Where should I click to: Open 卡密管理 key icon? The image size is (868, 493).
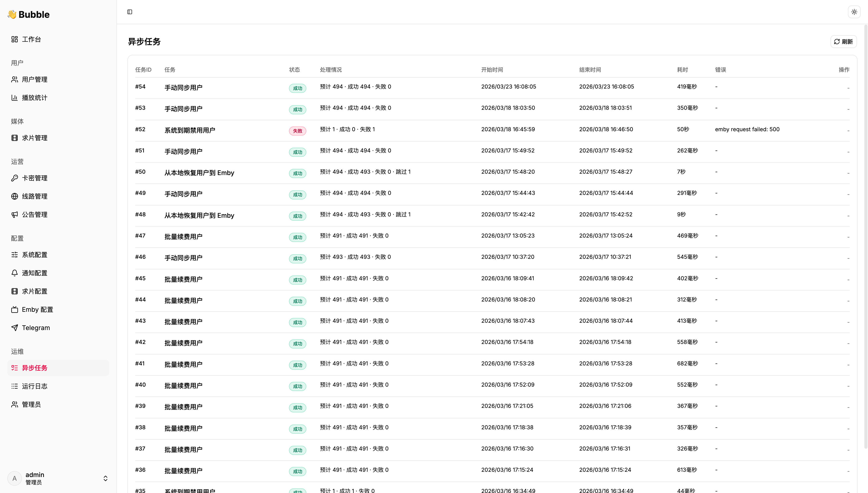[15, 178]
